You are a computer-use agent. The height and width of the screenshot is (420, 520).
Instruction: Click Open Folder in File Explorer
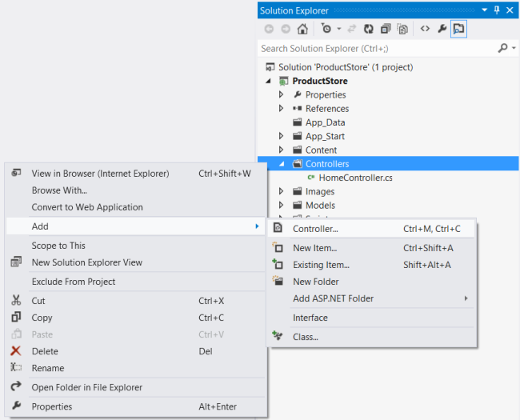[87, 387]
